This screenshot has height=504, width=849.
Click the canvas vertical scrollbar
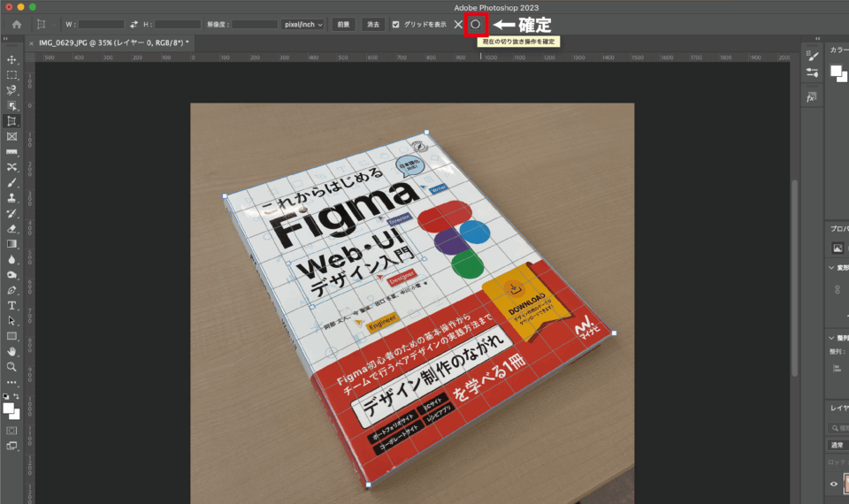click(794, 278)
